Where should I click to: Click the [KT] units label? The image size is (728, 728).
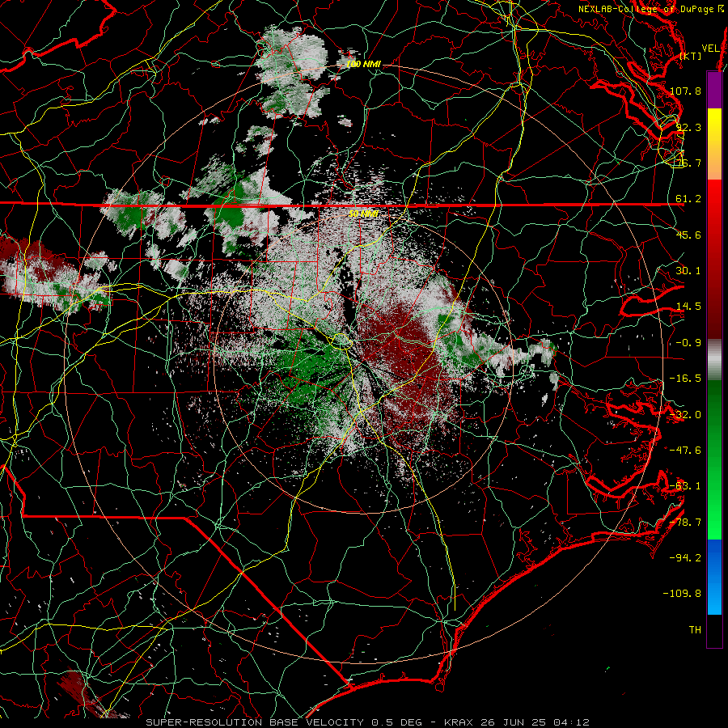(691, 56)
